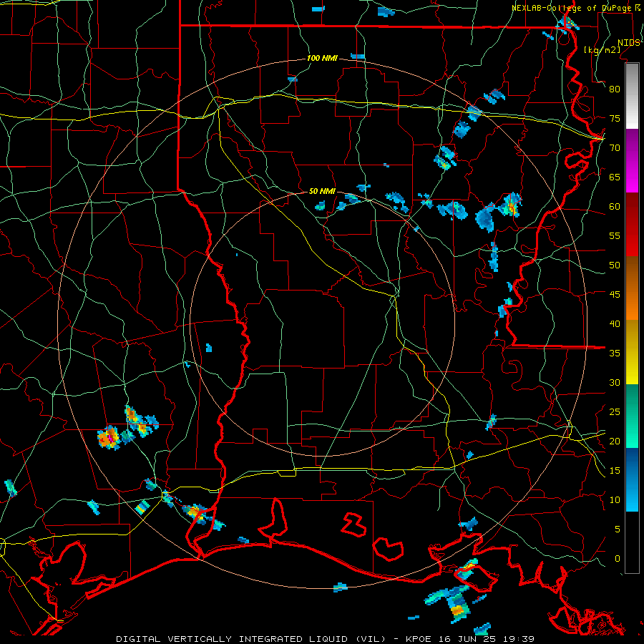
Task: Select the 70 value on the color scale
Action: (615, 148)
